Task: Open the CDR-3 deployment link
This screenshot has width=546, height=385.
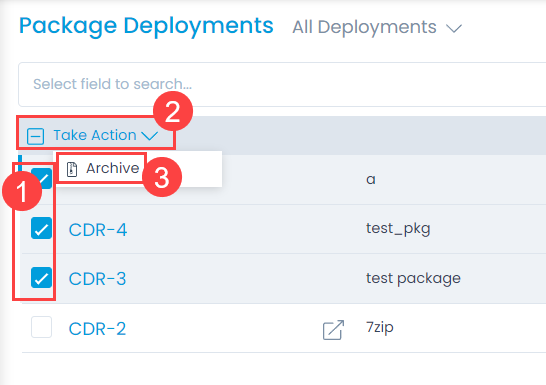Action: [x=98, y=279]
